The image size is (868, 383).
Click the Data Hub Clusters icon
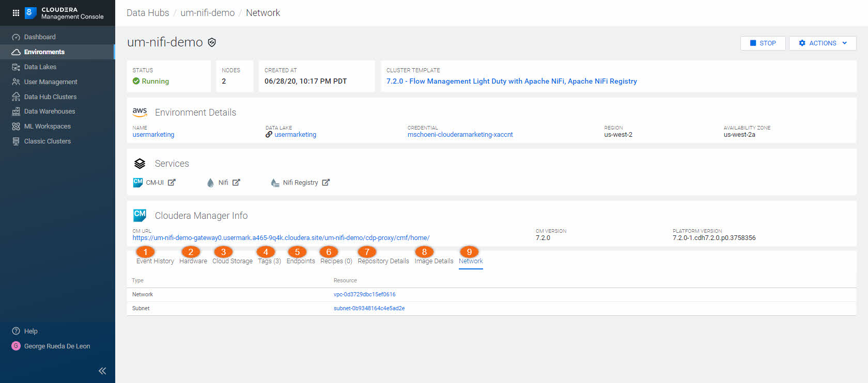(16, 97)
